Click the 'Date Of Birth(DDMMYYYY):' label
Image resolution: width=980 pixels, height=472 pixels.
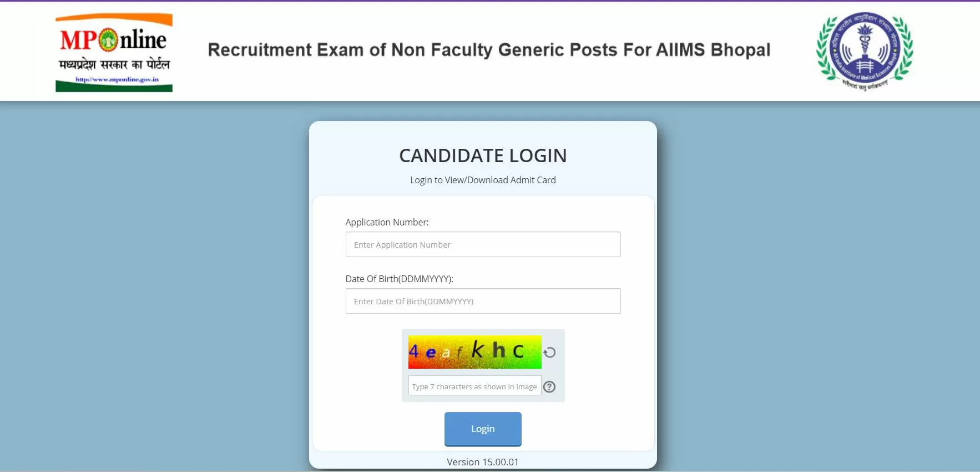tap(399, 279)
